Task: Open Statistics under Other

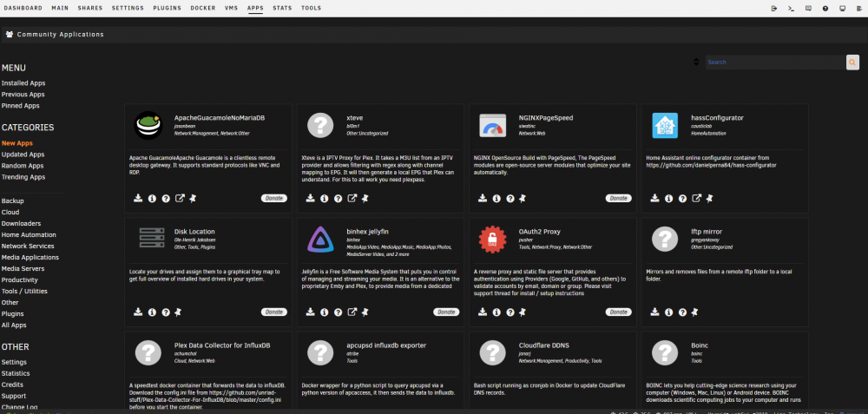Action: (16, 373)
